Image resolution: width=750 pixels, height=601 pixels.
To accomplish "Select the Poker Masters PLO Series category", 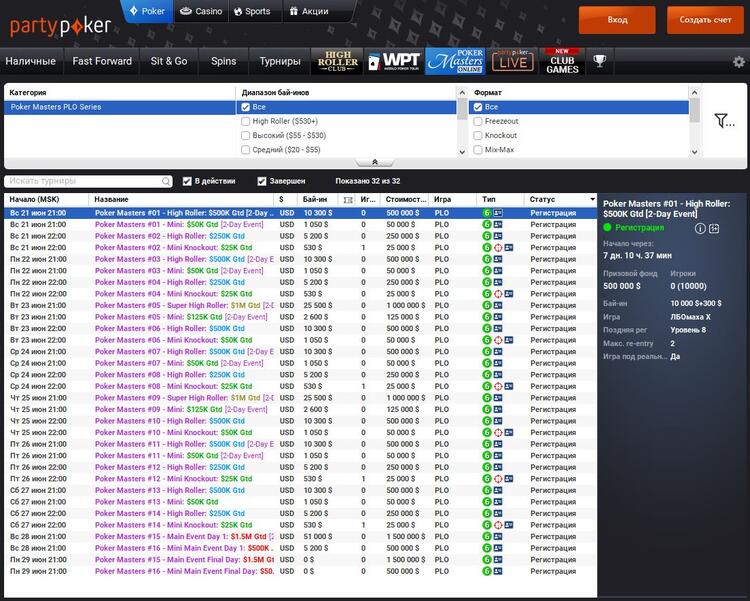I will tap(120, 107).
